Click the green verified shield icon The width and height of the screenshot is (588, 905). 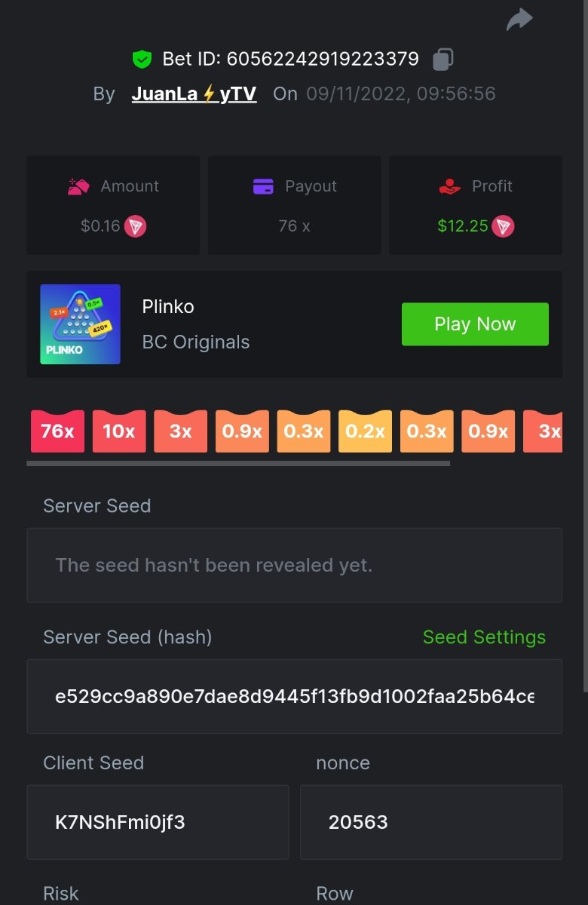(142, 59)
